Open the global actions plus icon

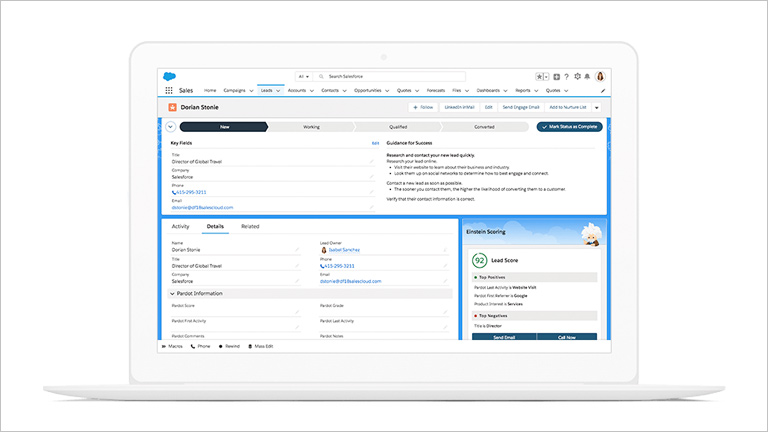click(x=556, y=77)
